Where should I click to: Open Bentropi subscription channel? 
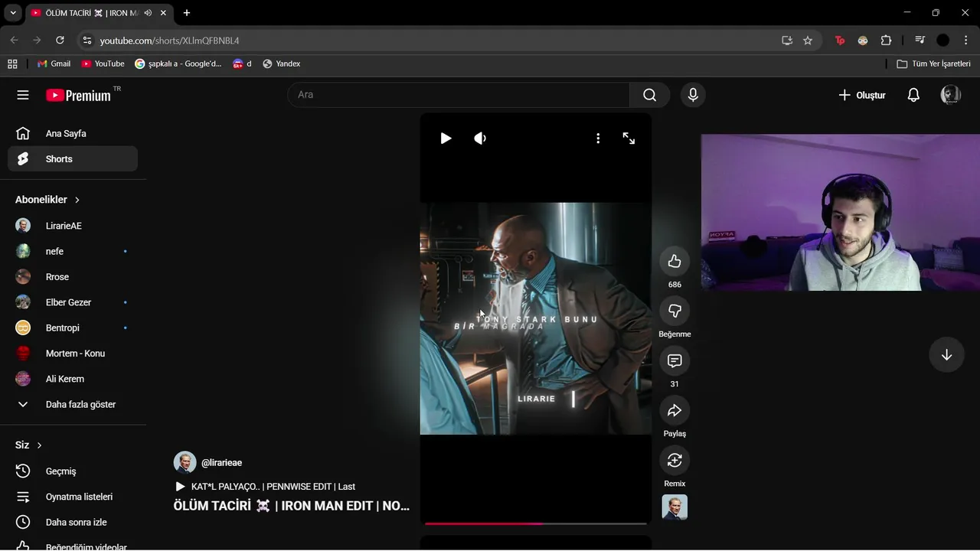(x=73, y=328)
